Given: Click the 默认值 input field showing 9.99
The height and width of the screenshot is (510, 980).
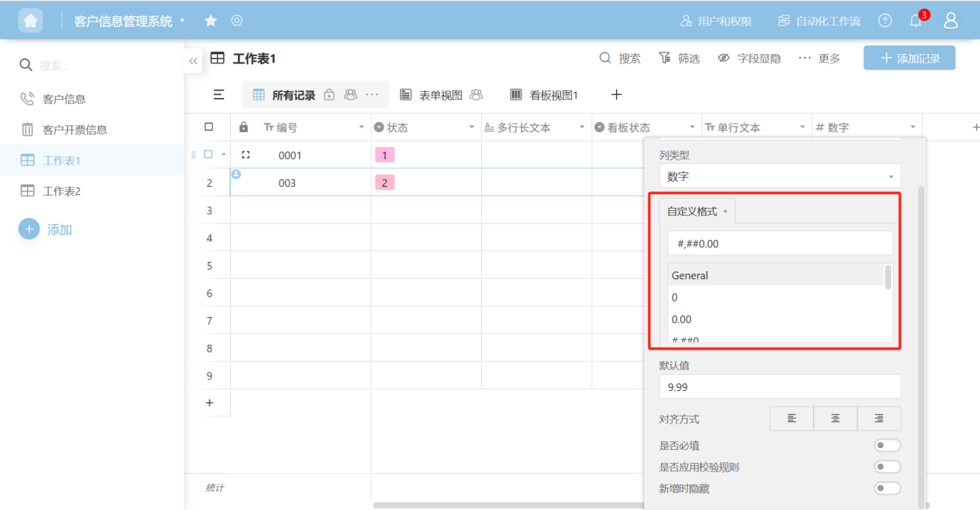Looking at the screenshot, I should [x=779, y=386].
